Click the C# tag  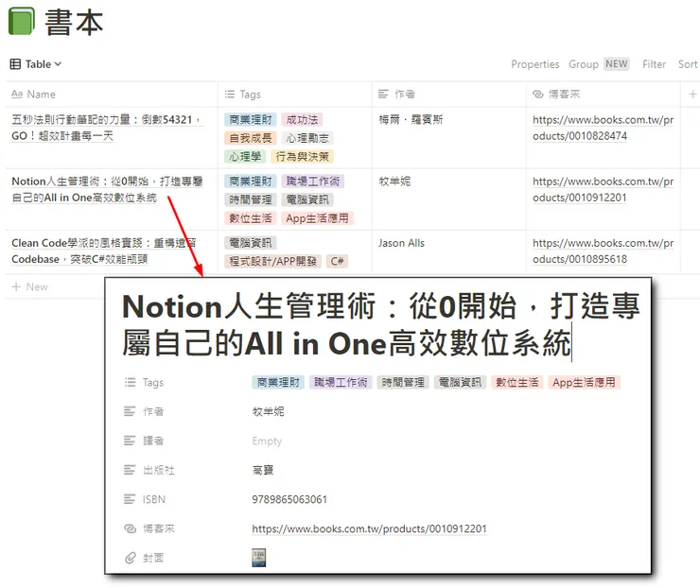tap(337, 261)
